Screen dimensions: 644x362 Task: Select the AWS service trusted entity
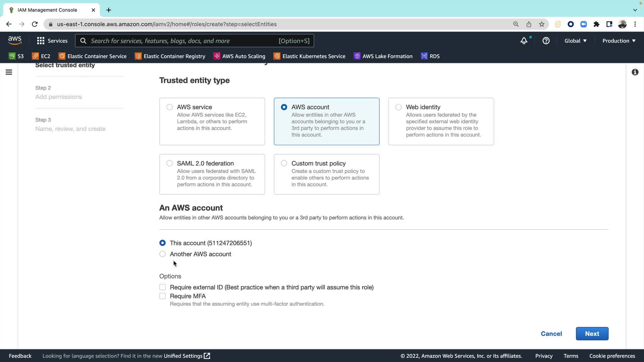point(170,107)
